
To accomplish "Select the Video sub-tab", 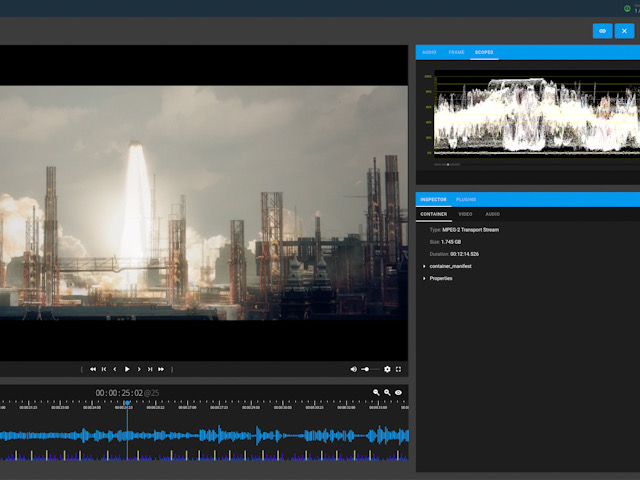I will (x=465, y=214).
